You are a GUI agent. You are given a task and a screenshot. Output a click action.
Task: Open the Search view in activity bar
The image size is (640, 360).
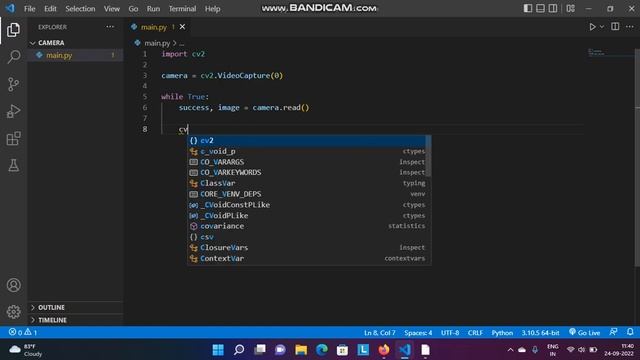(x=13, y=57)
